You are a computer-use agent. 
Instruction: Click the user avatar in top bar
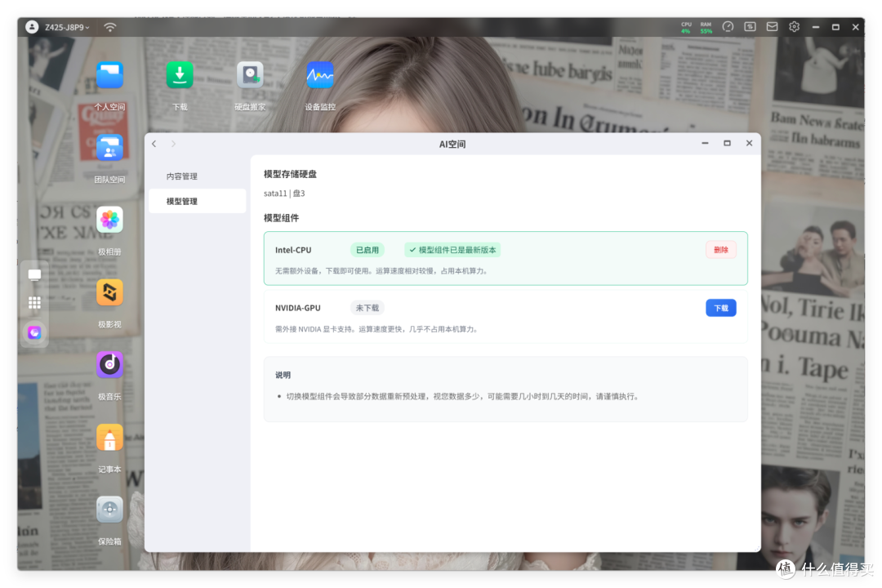coord(32,27)
